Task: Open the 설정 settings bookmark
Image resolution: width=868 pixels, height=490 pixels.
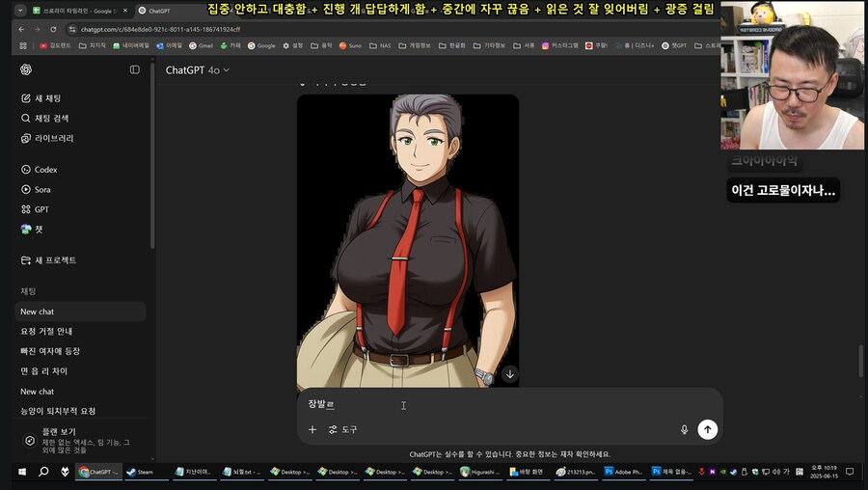Action: [293, 46]
